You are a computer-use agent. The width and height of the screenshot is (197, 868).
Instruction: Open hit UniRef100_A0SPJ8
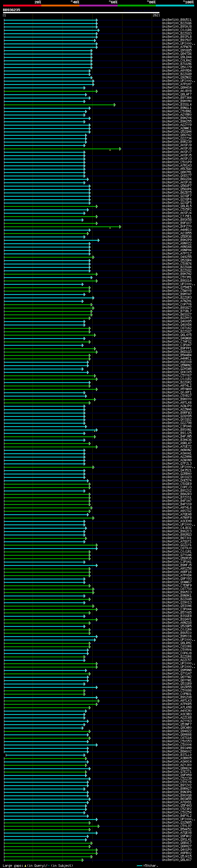(x=177, y=149)
